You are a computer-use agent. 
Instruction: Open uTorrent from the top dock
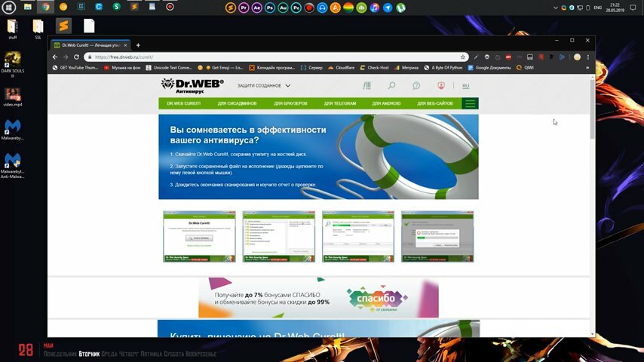(401, 8)
